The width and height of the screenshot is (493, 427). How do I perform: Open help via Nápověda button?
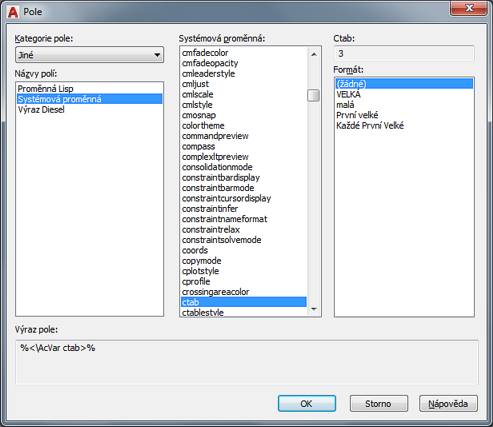(x=448, y=404)
